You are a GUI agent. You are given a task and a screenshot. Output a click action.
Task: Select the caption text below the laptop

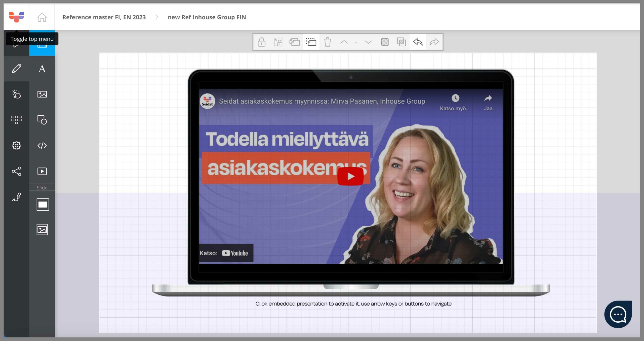point(353,303)
